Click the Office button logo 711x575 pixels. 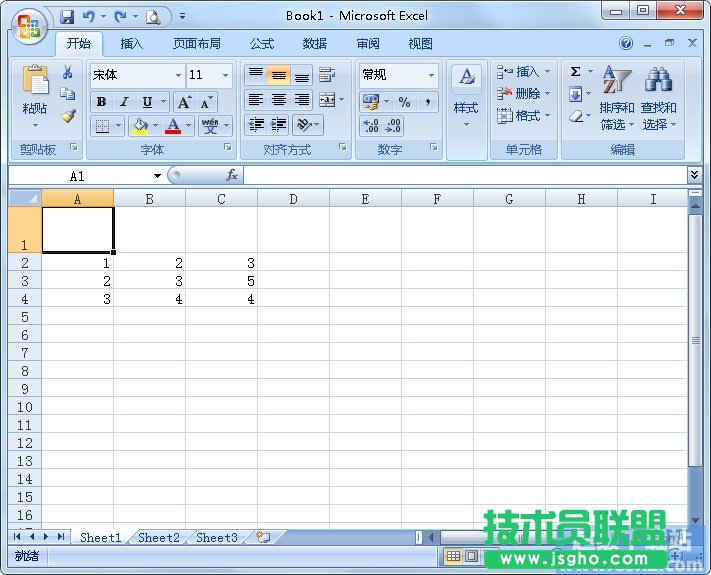(29, 25)
